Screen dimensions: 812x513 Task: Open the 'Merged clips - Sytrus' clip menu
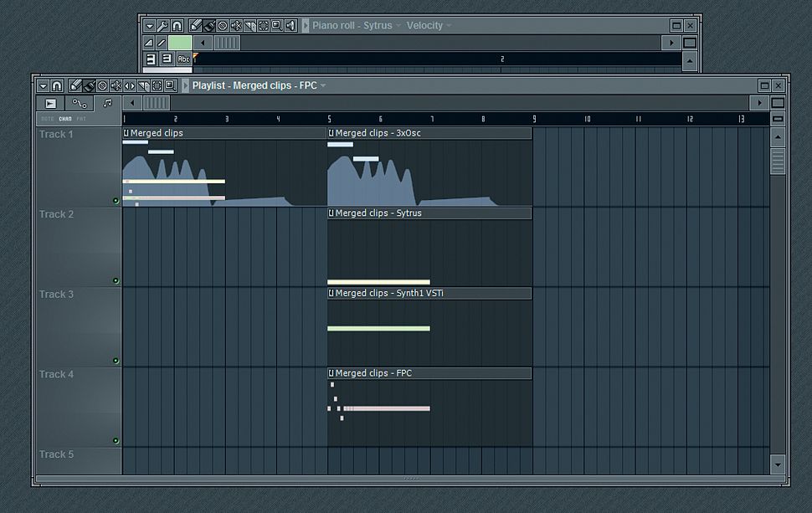click(x=331, y=213)
